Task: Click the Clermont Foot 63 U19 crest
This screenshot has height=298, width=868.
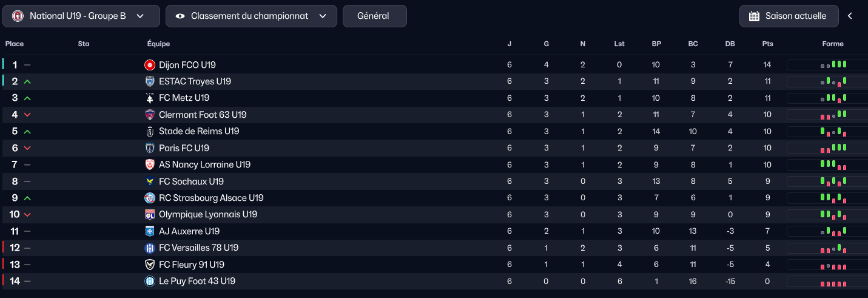Action: [150, 115]
